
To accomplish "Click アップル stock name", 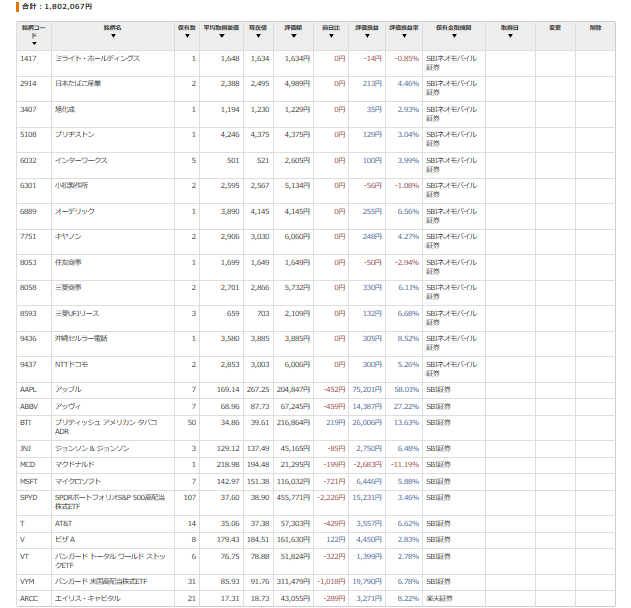I will click(x=68, y=390).
